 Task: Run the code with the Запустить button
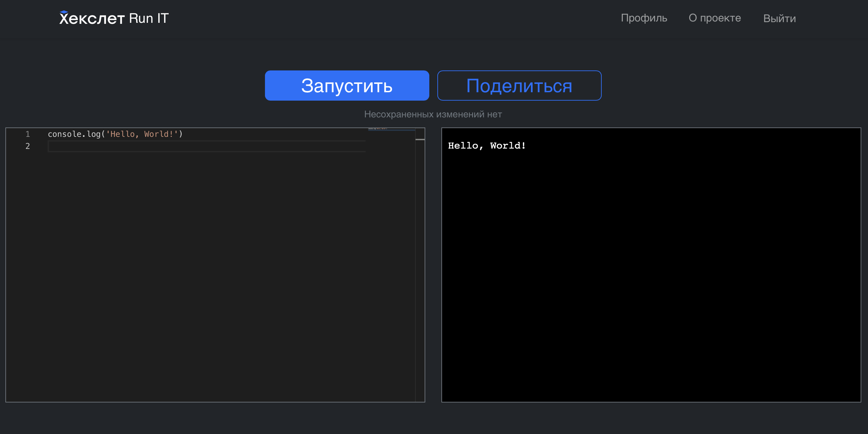[347, 86]
